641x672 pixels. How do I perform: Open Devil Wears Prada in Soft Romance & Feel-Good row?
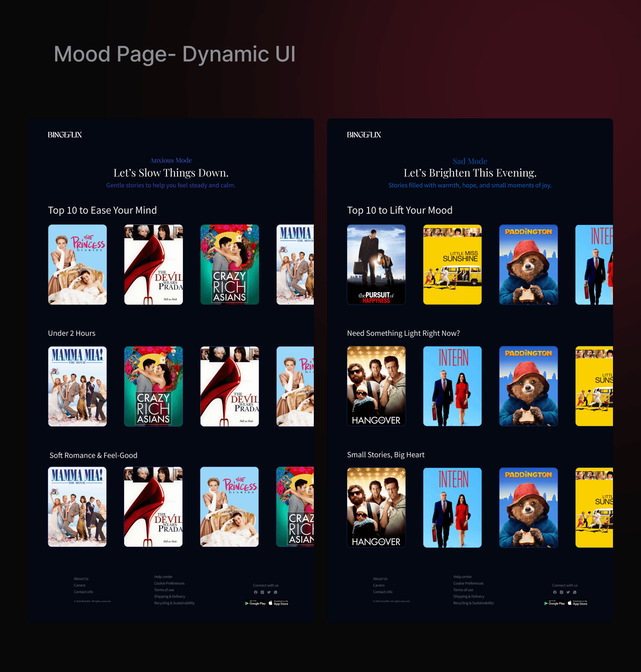pyautogui.click(x=154, y=507)
